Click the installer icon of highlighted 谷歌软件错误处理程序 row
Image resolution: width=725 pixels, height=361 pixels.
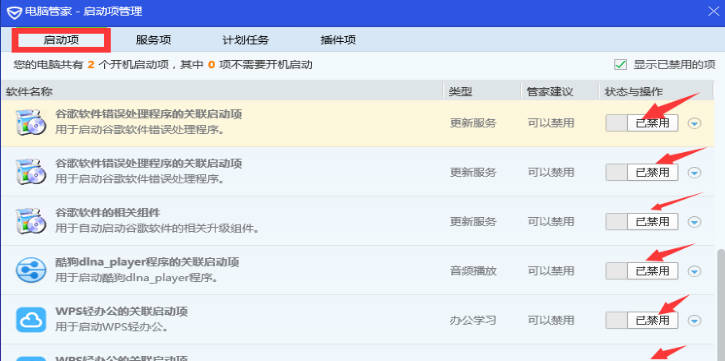(31, 122)
